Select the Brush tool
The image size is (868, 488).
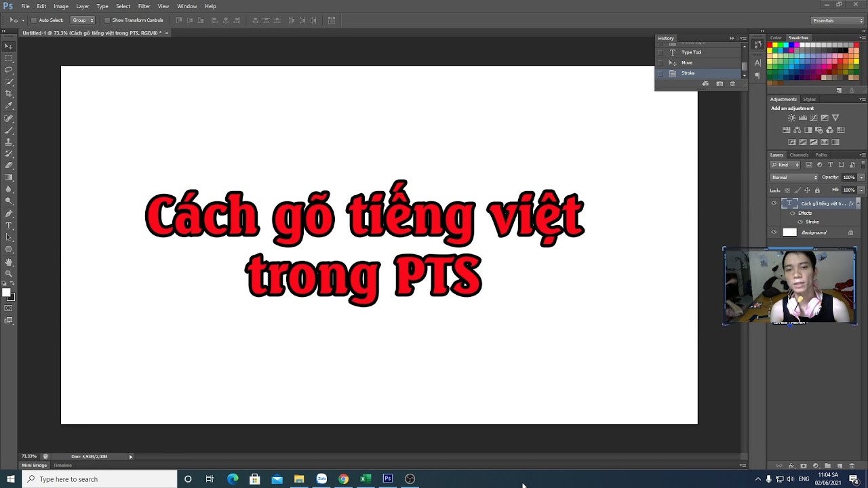(x=8, y=130)
